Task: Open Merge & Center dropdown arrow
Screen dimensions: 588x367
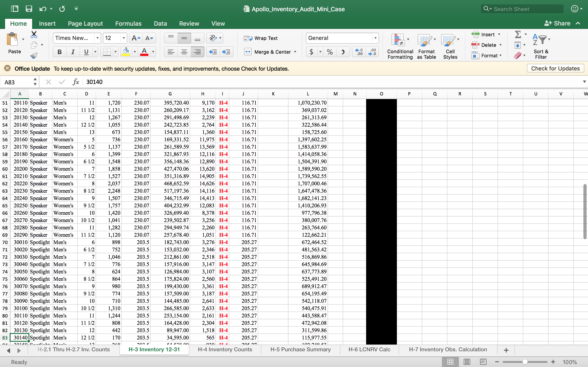Action: click(295, 52)
